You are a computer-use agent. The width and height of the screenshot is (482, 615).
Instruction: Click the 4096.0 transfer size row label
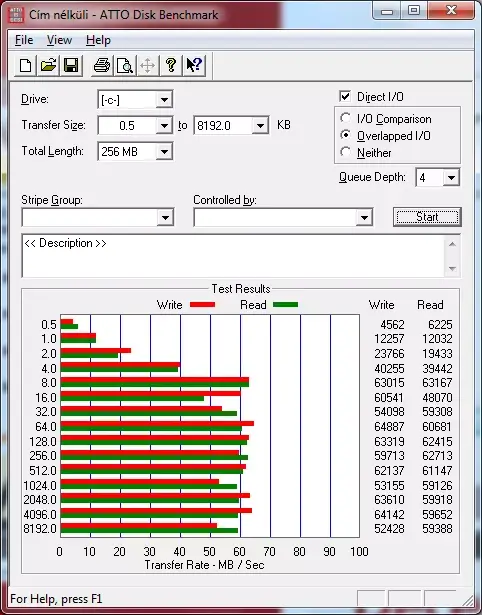click(x=40, y=514)
